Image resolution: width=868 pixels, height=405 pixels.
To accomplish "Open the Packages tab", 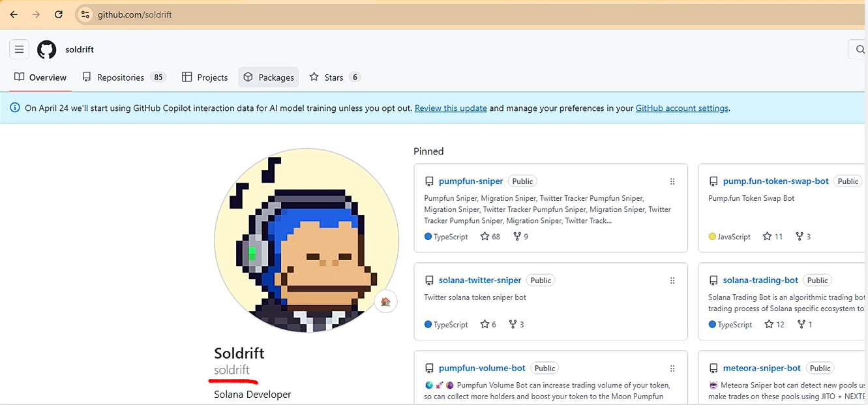I will click(269, 78).
